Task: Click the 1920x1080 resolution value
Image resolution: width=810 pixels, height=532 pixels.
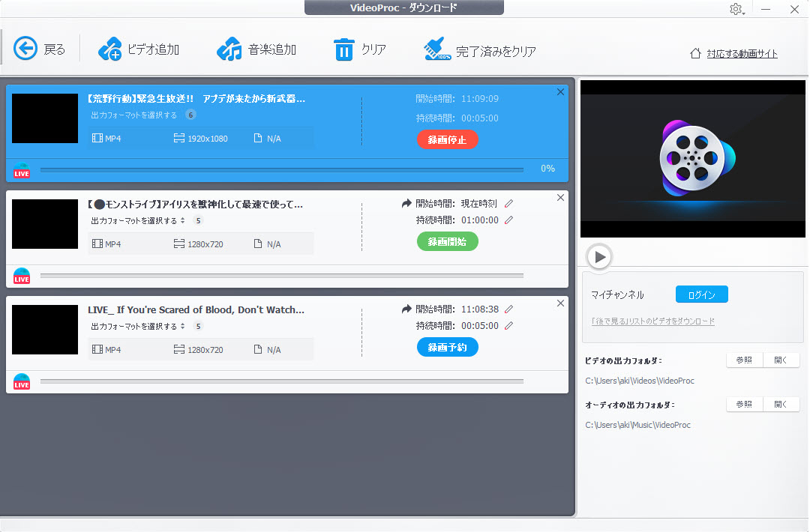Action: (x=208, y=139)
